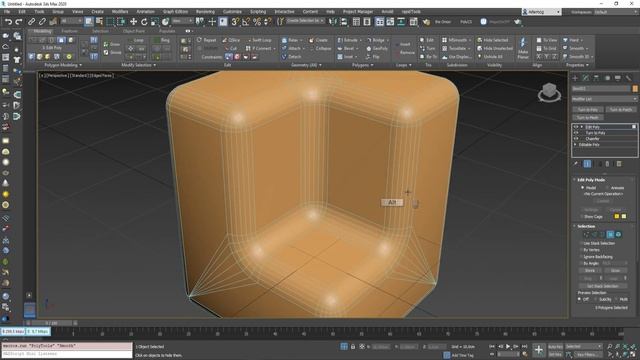The width and height of the screenshot is (640, 360).
Task: Click the Turn to Poly button
Action: [588, 109]
